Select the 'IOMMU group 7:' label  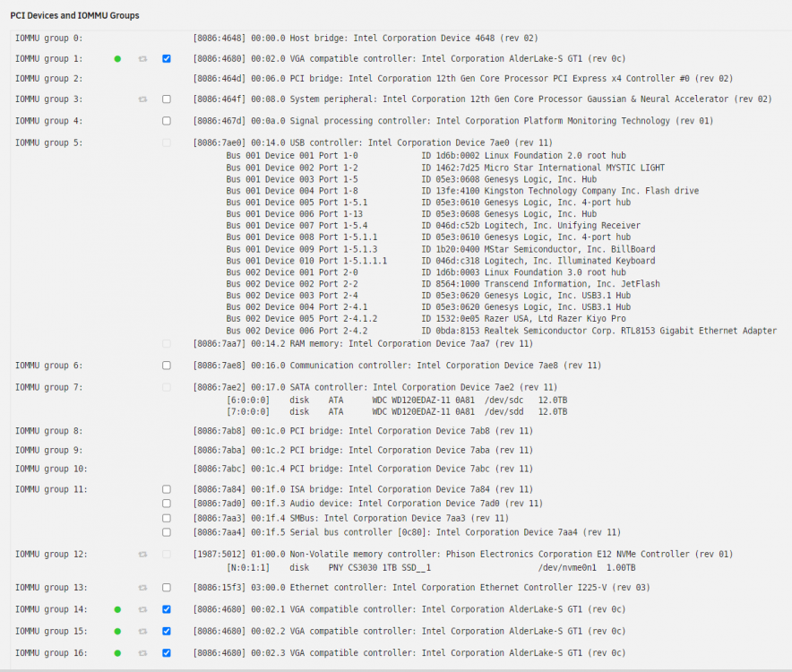tap(49, 388)
